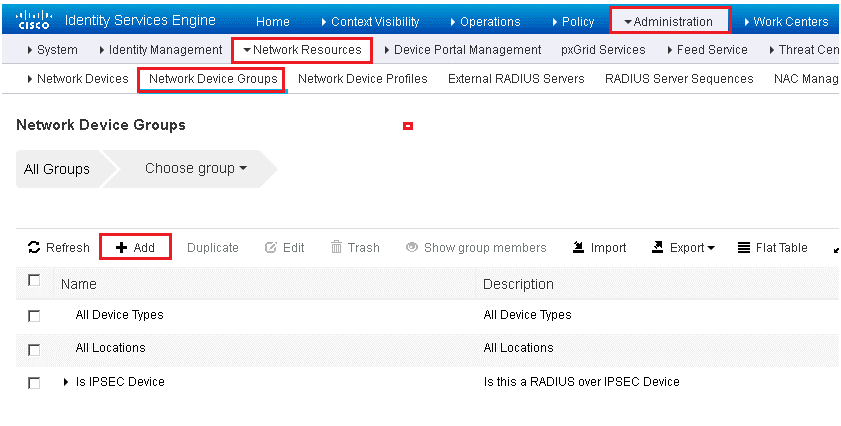Open the Export dropdown menu
Image resolution: width=841 pixels, height=426 pixels.
coord(683,247)
